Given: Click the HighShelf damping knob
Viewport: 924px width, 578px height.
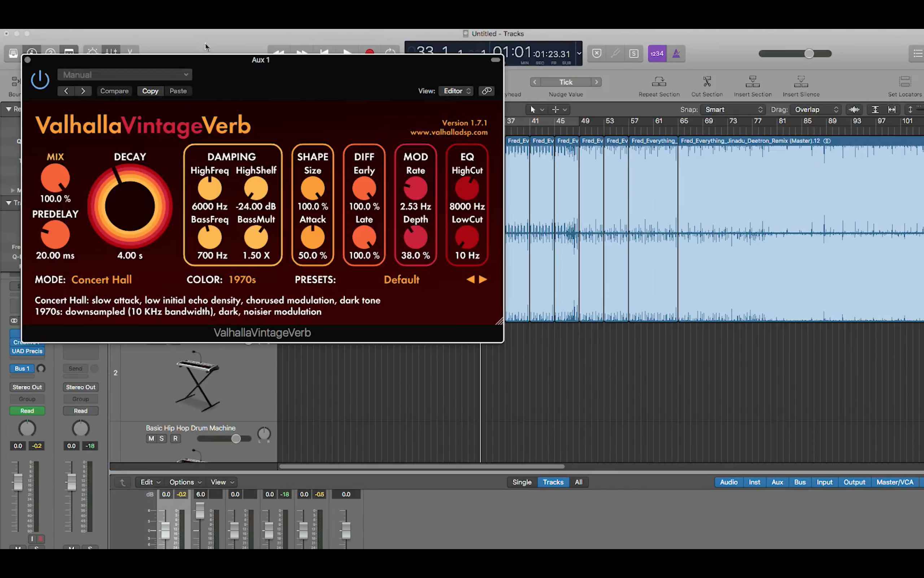Looking at the screenshot, I should coord(256,189).
